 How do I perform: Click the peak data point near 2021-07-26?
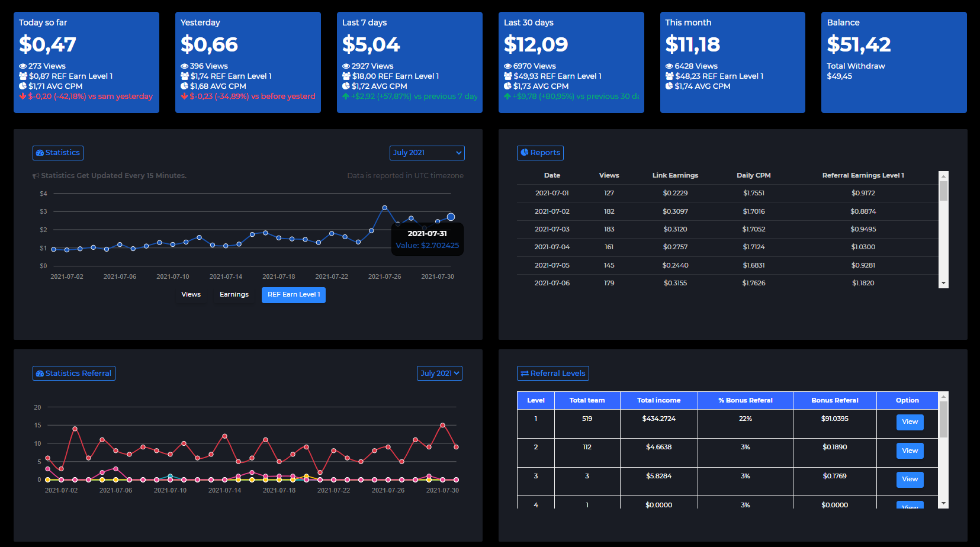(385, 208)
